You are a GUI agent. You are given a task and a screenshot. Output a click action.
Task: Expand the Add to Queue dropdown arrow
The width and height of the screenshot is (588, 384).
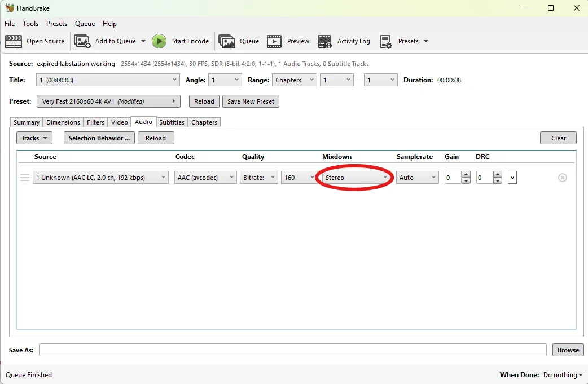click(x=143, y=41)
